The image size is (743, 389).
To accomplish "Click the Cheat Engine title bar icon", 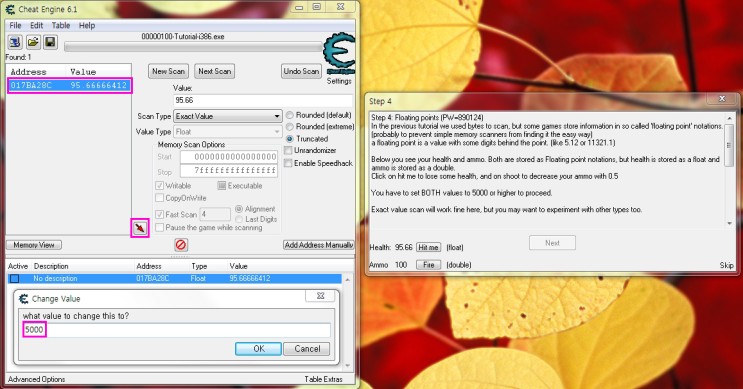I will 10,9.
